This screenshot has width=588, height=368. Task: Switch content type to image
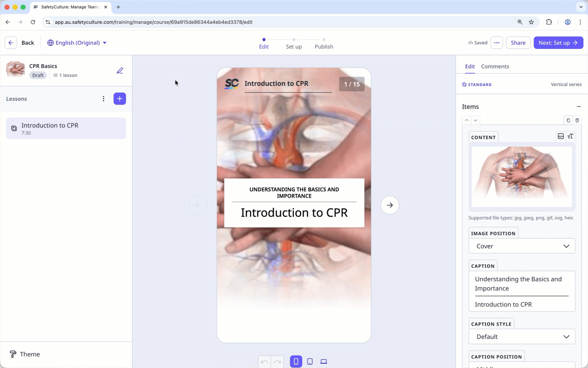(561, 136)
